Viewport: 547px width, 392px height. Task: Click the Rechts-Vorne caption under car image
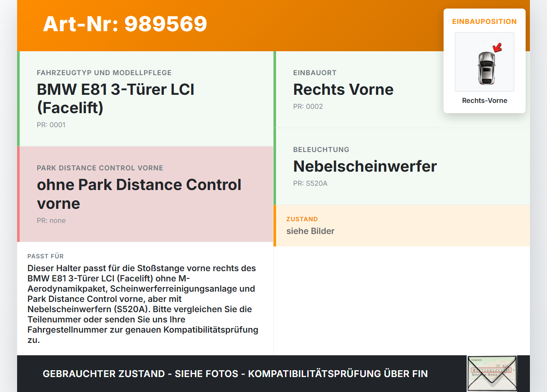point(485,101)
